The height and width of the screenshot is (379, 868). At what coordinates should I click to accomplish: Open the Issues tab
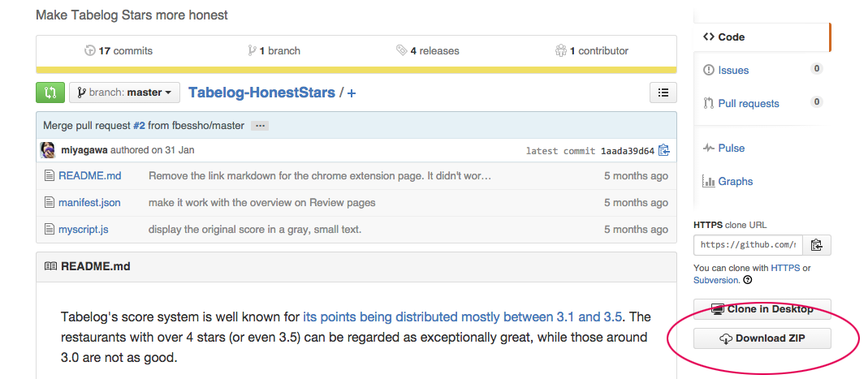(733, 71)
